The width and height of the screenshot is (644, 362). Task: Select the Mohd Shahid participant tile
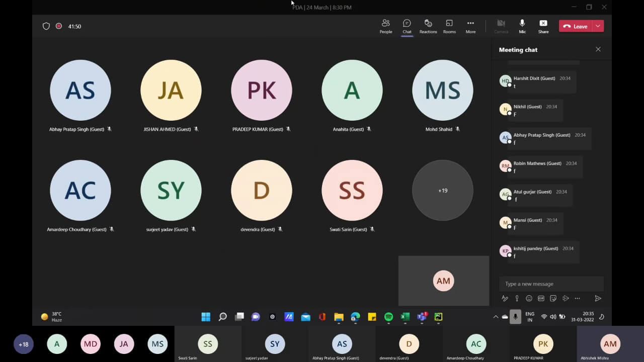pos(443,96)
